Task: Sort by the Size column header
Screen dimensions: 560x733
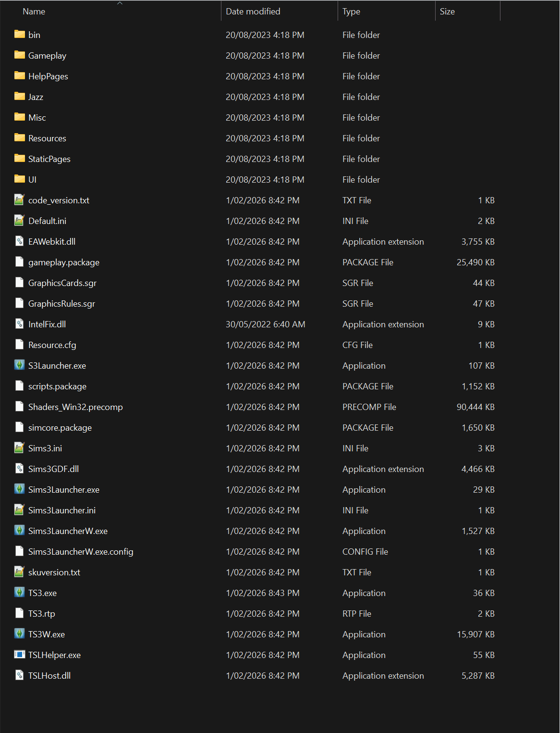Action: [447, 11]
